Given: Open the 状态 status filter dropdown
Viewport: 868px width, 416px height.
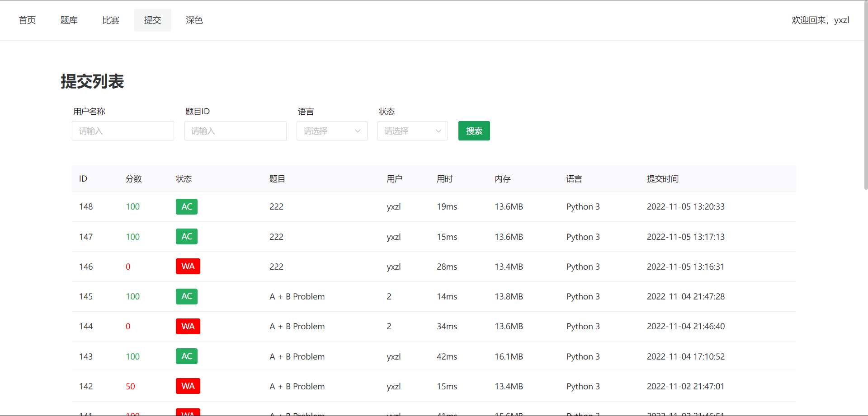Looking at the screenshot, I should click(x=407, y=131).
